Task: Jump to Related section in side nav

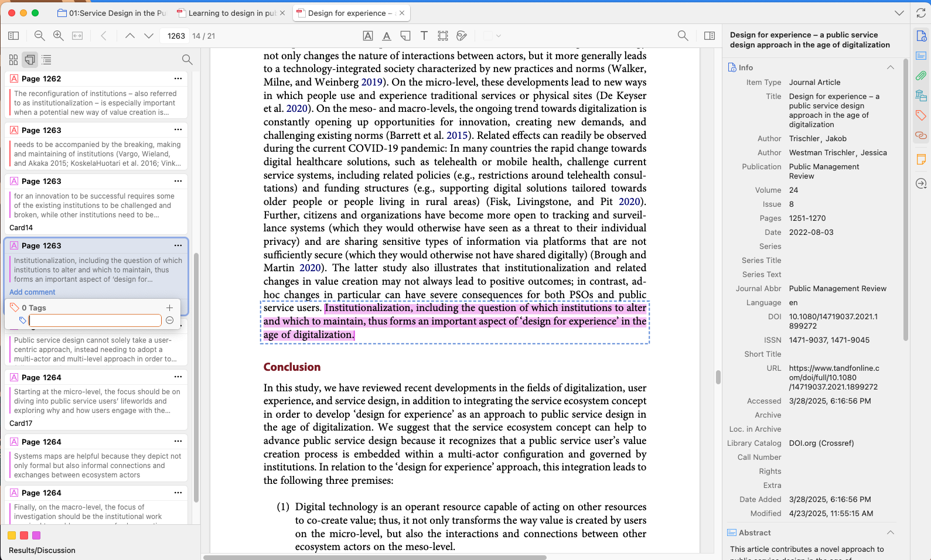Action: (921, 135)
